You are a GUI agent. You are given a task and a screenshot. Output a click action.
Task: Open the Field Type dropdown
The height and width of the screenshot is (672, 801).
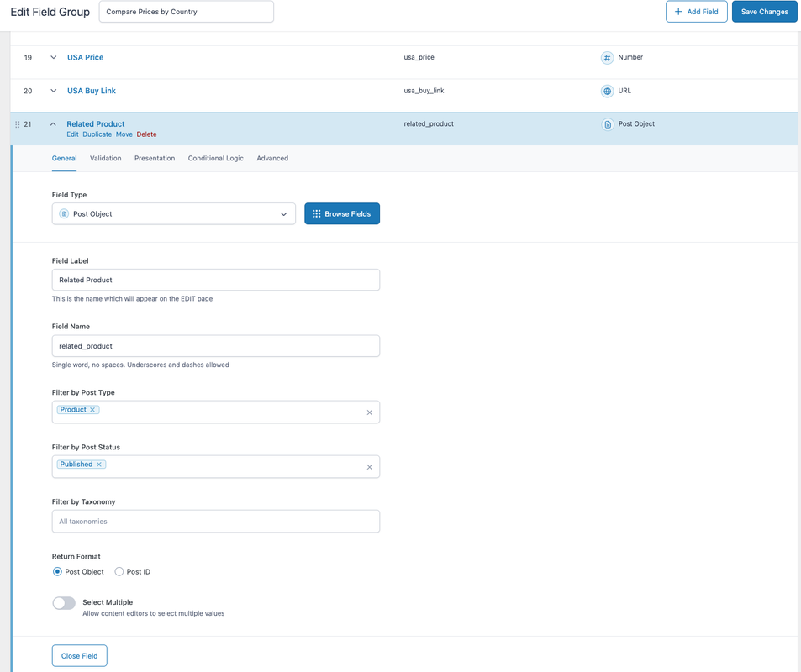tap(174, 214)
